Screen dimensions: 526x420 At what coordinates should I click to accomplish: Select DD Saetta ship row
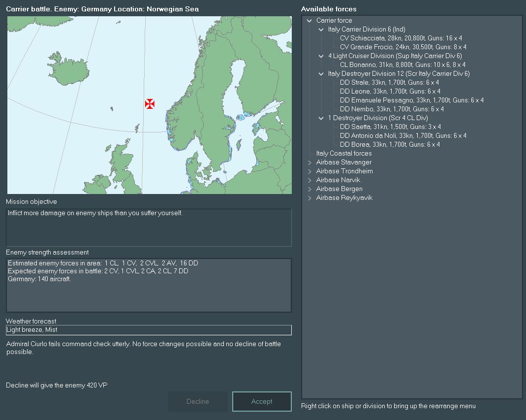click(390, 127)
